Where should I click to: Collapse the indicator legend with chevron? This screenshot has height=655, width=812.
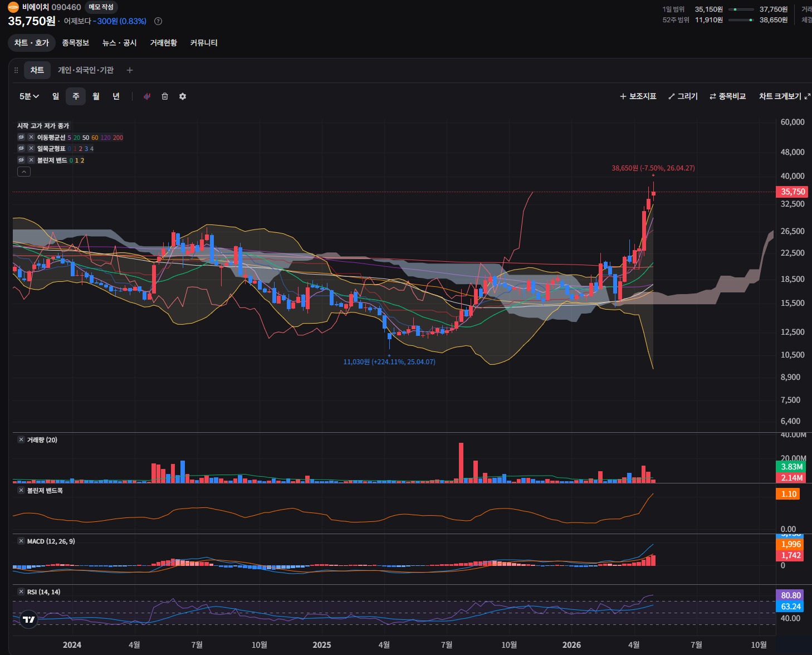point(24,172)
